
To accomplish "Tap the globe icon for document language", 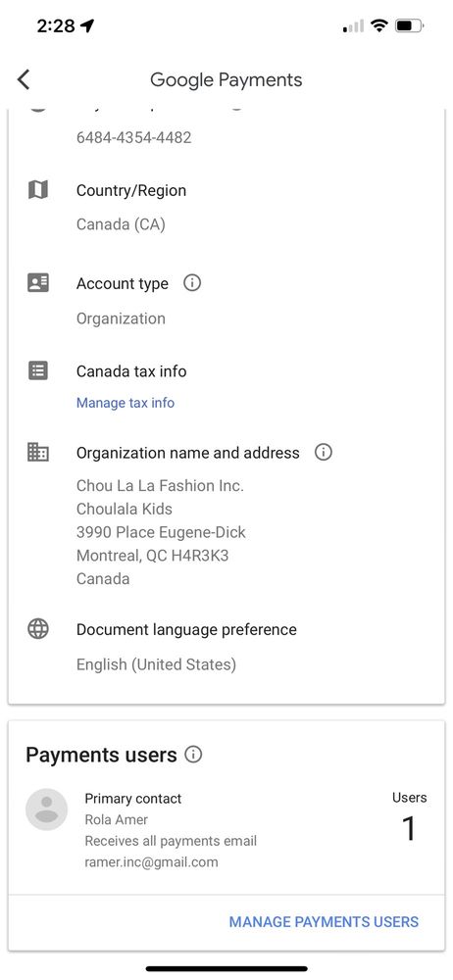I will 38,629.
